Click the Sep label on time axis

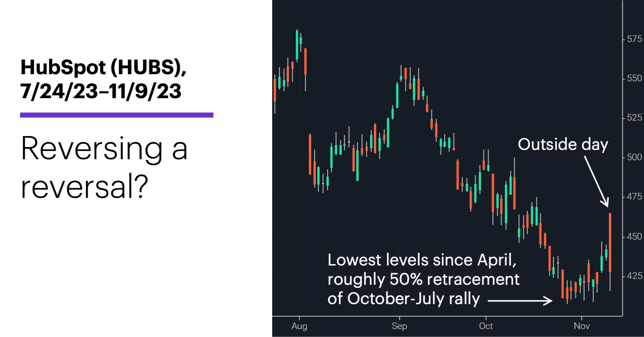399,326
